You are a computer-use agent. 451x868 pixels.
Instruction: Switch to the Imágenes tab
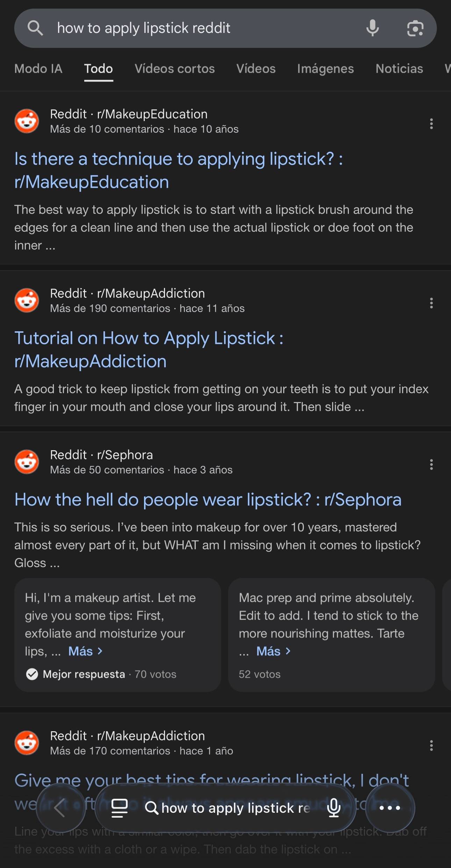click(325, 69)
